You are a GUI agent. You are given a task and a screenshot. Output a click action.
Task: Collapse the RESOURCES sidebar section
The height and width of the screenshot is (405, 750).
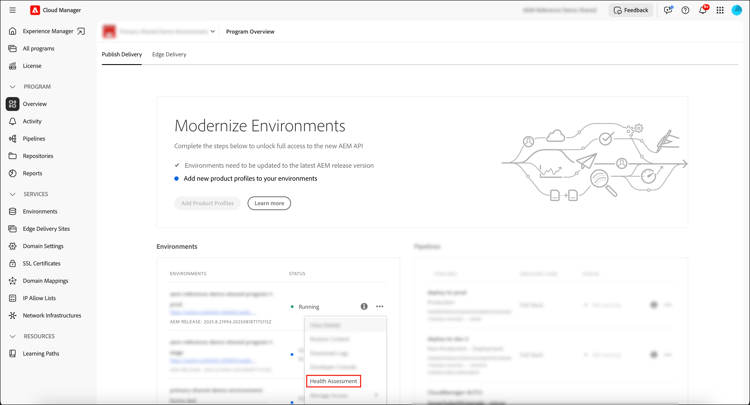pyautogui.click(x=13, y=336)
